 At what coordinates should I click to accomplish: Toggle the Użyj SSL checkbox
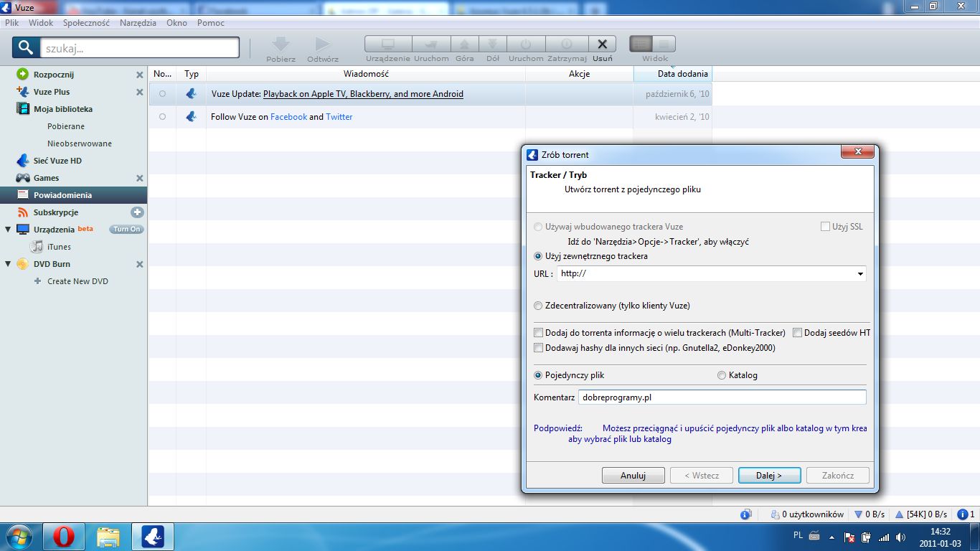pyautogui.click(x=825, y=227)
